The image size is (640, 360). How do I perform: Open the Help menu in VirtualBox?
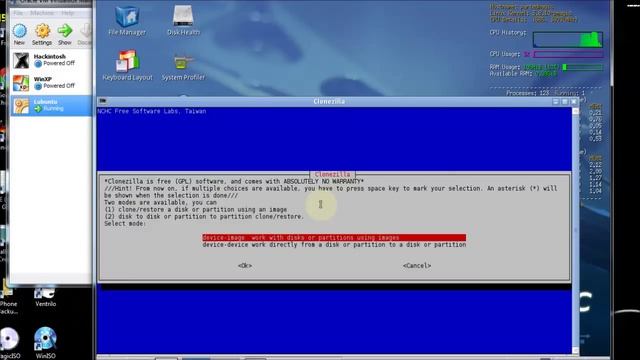tap(68, 13)
